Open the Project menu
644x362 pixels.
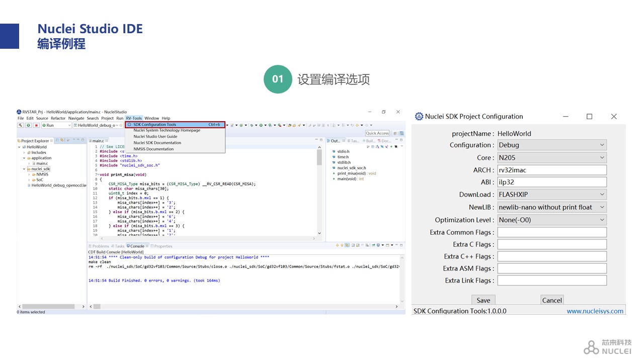pyautogui.click(x=107, y=118)
